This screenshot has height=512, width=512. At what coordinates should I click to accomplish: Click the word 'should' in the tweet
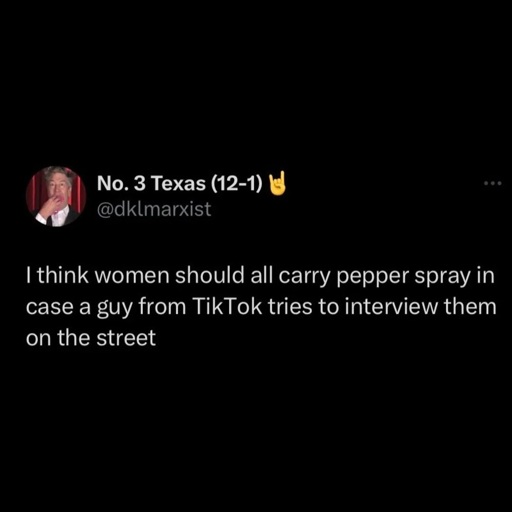(210, 275)
